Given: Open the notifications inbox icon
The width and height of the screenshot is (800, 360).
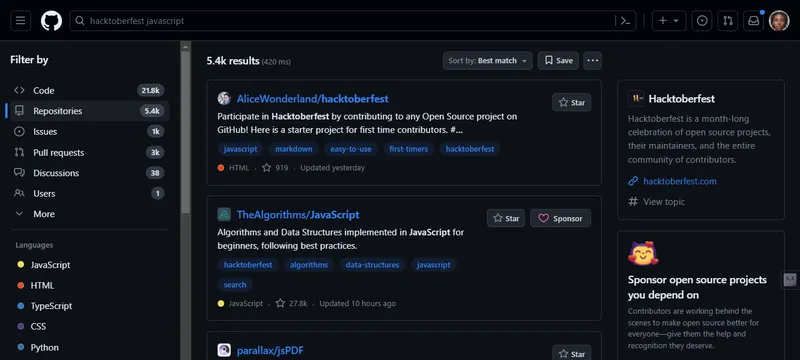Looking at the screenshot, I should (x=754, y=21).
